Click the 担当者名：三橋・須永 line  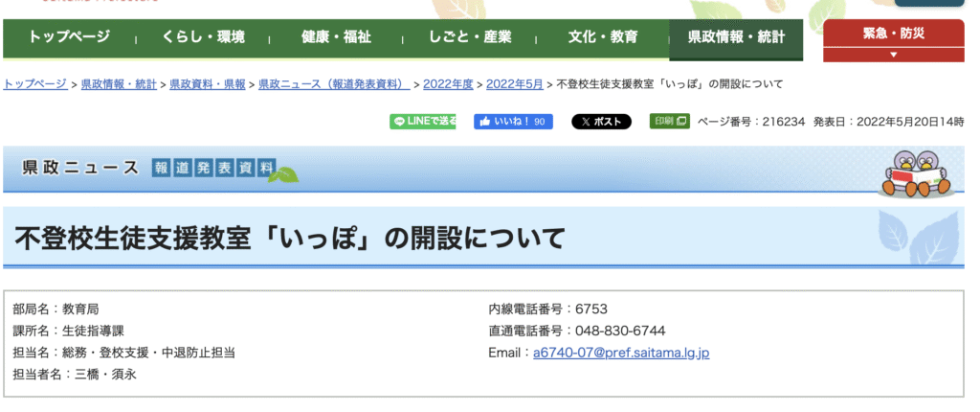[x=75, y=375]
